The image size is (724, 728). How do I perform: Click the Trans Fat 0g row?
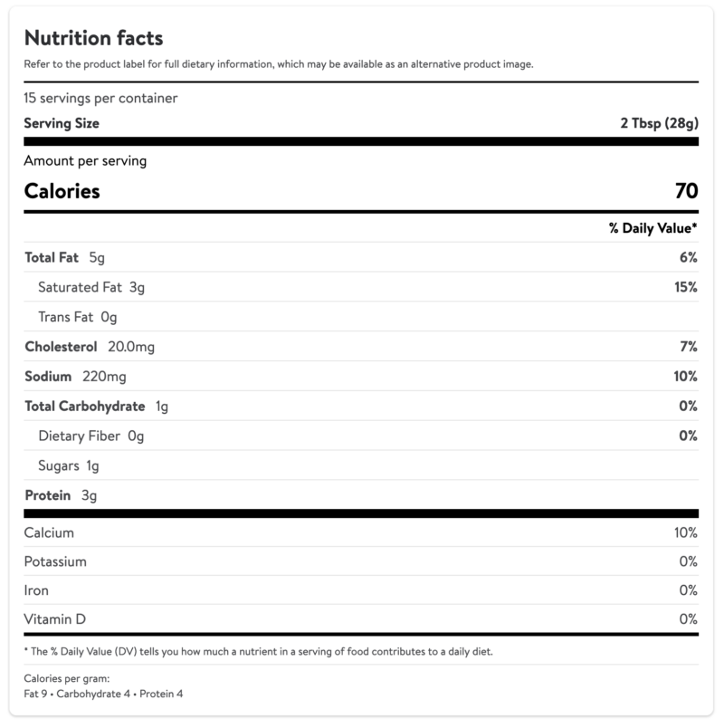click(78, 317)
